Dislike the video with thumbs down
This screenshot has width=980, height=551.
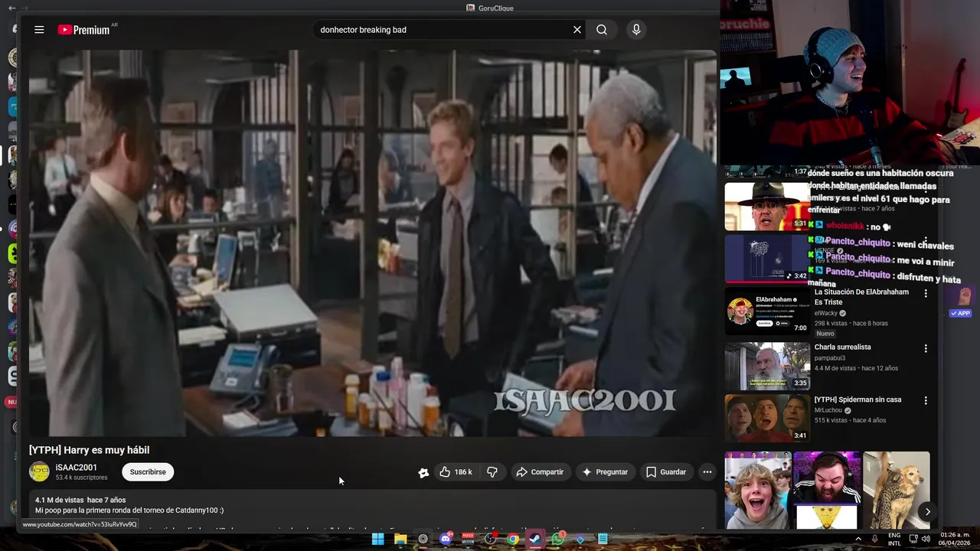[x=492, y=472]
